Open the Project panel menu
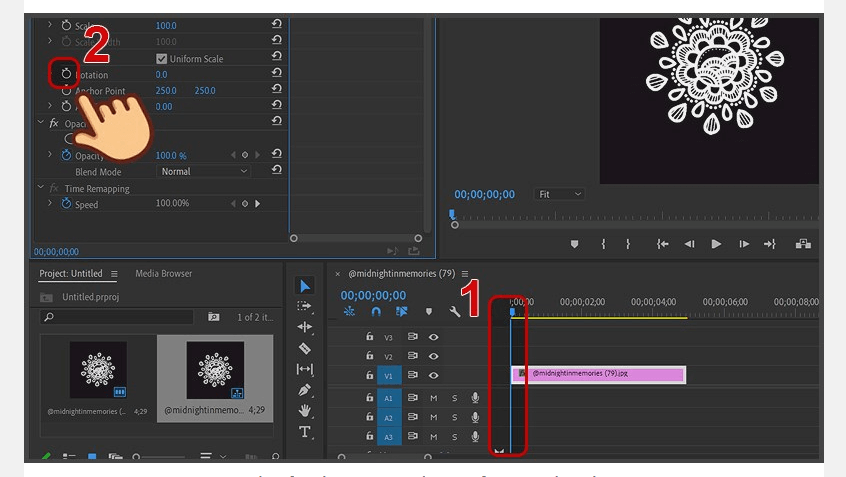Image resolution: width=846 pixels, height=477 pixels. tap(114, 274)
